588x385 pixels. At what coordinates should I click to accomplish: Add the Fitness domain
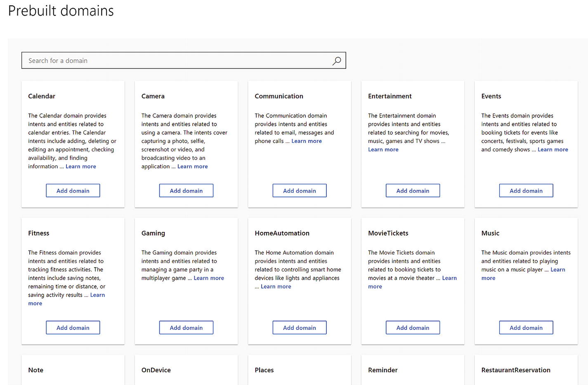73,328
